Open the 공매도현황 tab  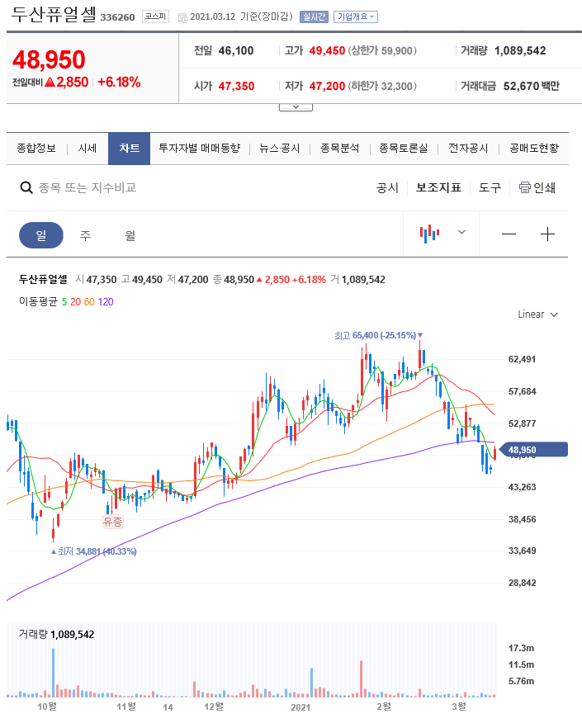[534, 148]
